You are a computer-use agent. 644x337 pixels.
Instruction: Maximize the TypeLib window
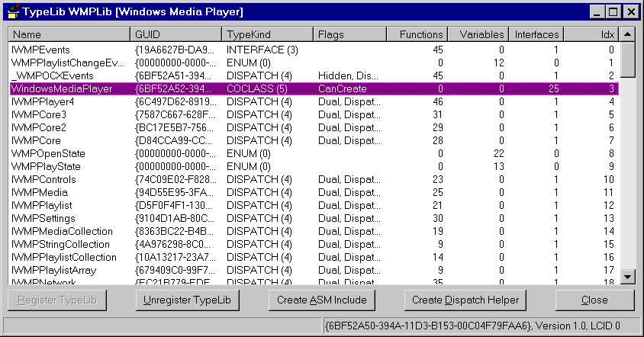click(x=613, y=11)
